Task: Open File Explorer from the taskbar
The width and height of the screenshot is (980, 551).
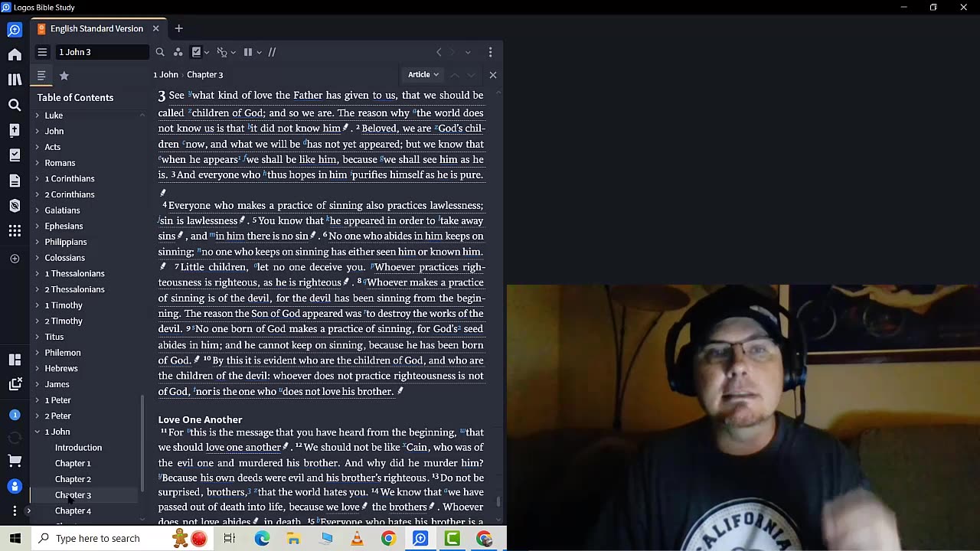Action: point(293,539)
